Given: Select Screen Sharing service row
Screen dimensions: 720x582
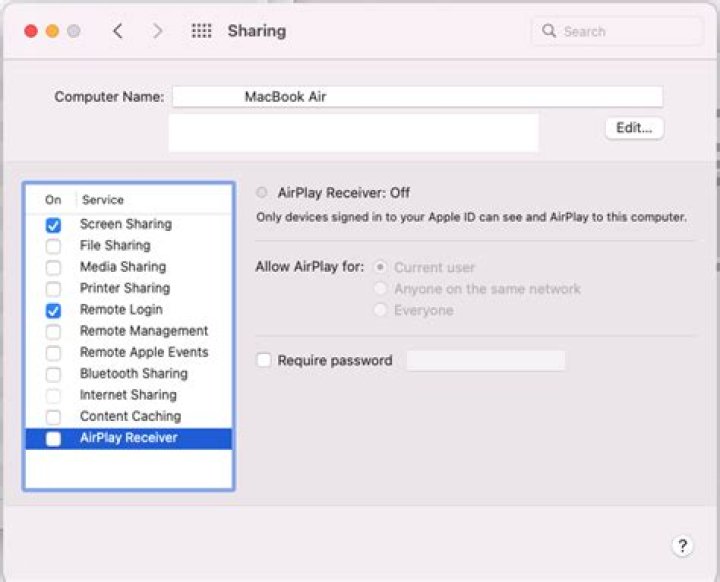Looking at the screenshot, I should click(x=129, y=225).
